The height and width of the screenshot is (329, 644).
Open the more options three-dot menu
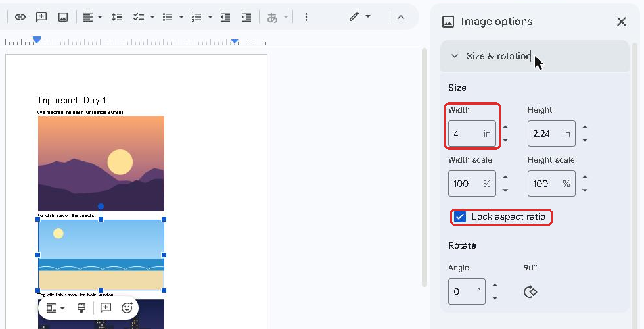(x=306, y=17)
